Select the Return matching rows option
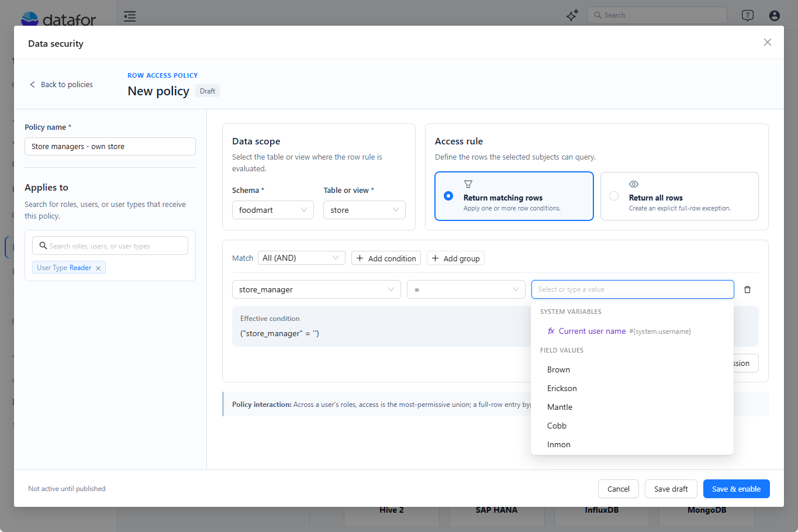The height and width of the screenshot is (532, 798). click(x=514, y=196)
